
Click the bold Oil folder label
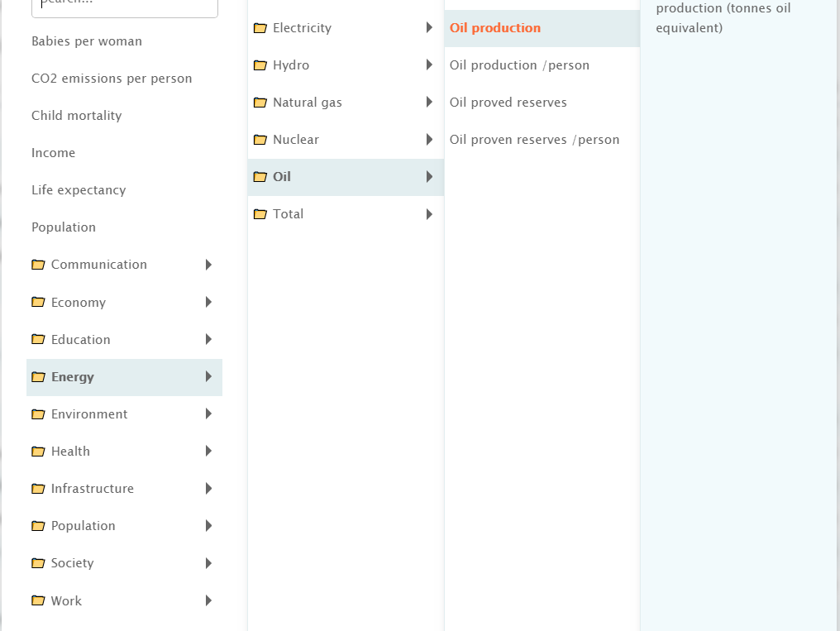282,177
